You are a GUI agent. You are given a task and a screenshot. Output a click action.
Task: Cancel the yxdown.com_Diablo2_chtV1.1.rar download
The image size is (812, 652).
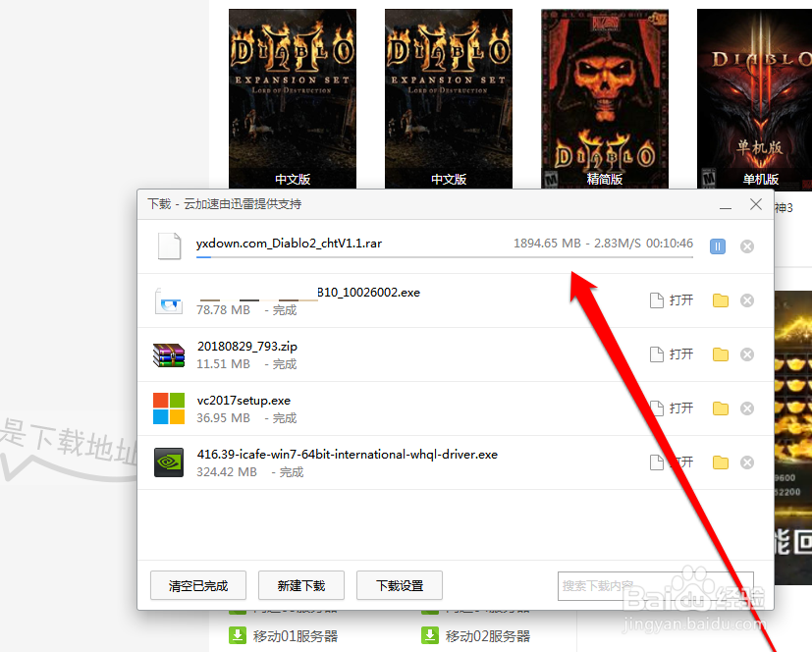pos(747,246)
